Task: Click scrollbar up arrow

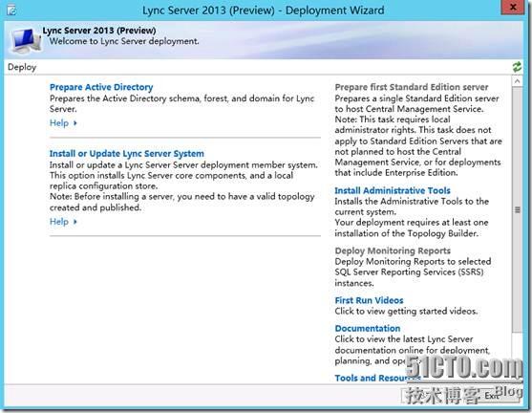Action: (517, 81)
